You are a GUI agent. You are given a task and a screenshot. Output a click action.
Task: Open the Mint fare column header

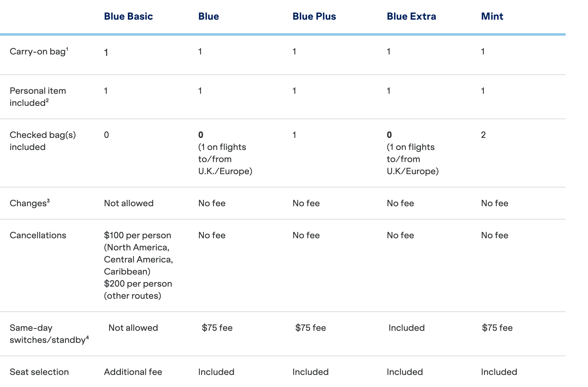coord(492,16)
